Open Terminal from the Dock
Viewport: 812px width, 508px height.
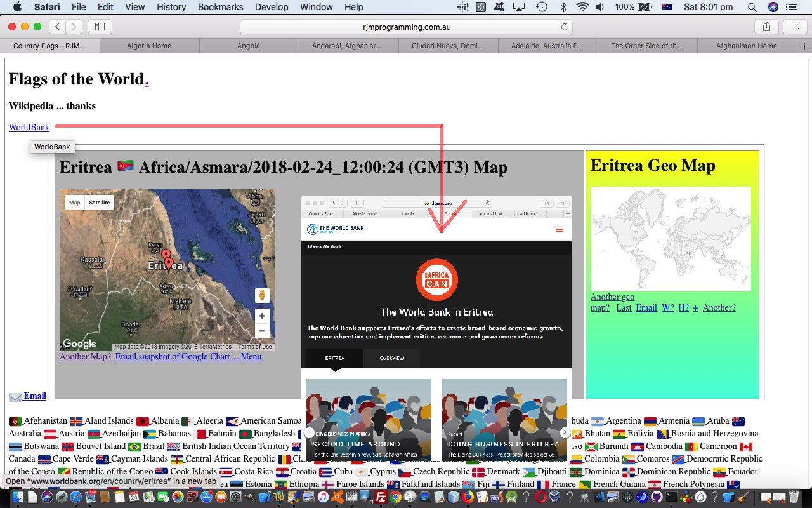[x=671, y=497]
